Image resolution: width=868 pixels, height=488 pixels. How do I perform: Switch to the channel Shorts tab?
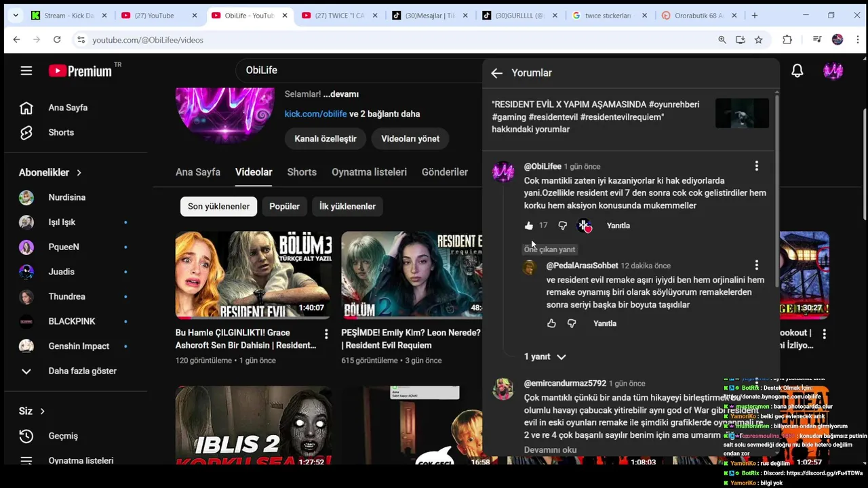pyautogui.click(x=302, y=172)
